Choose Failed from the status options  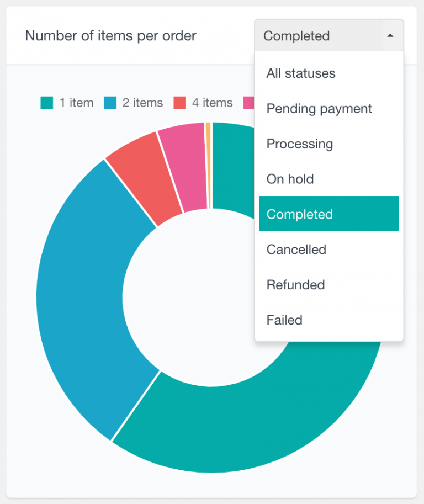click(x=284, y=320)
